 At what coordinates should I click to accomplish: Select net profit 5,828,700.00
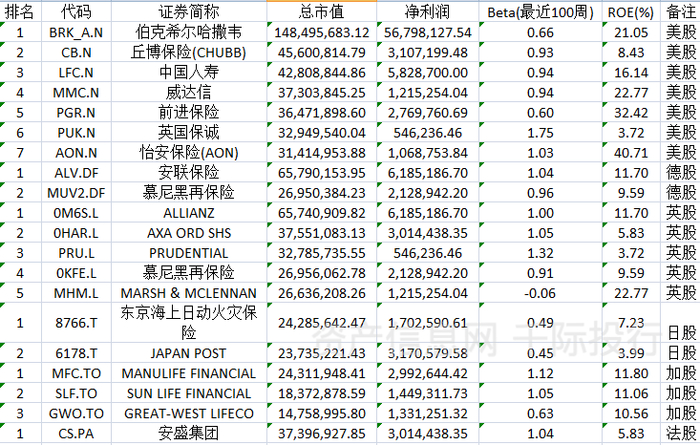(x=428, y=72)
